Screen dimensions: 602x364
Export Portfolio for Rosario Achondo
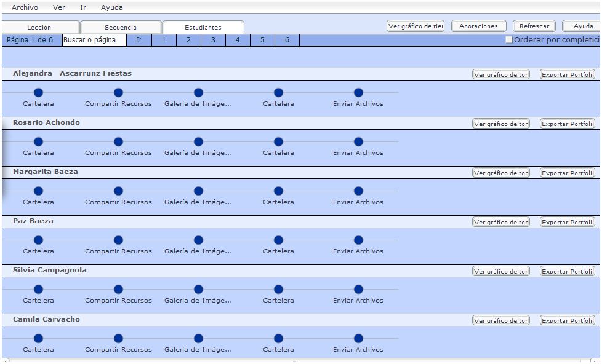(567, 124)
